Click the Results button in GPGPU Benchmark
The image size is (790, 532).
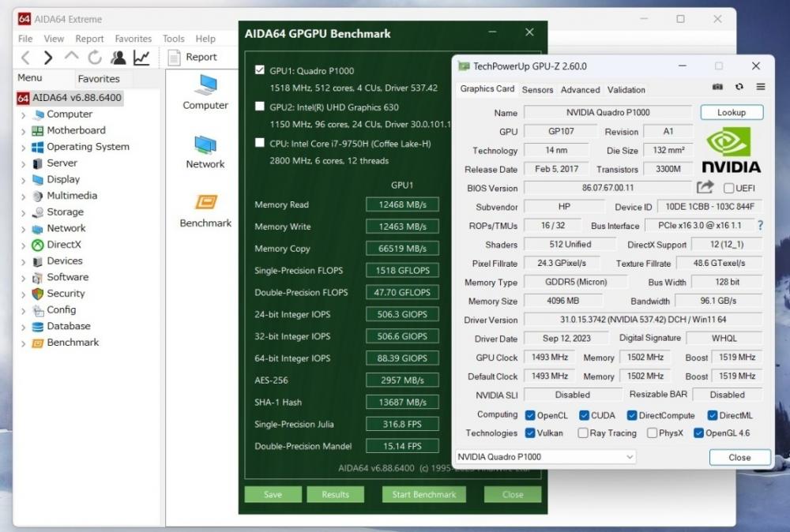[x=335, y=494]
